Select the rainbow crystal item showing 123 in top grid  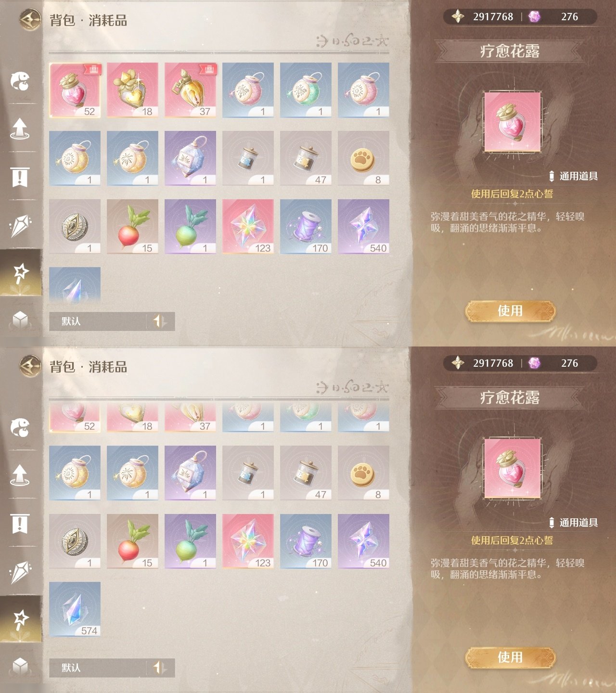[x=248, y=227]
